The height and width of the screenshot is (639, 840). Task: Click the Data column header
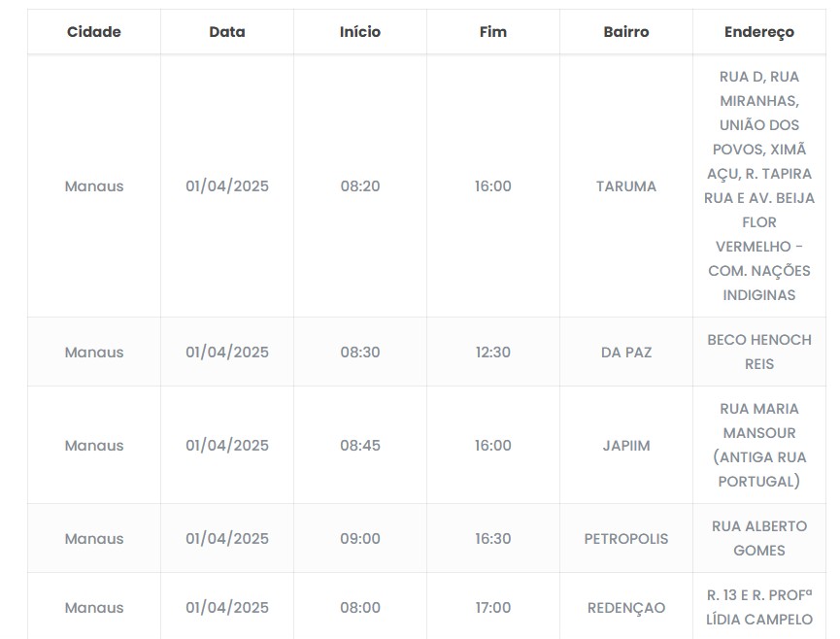pos(227,32)
